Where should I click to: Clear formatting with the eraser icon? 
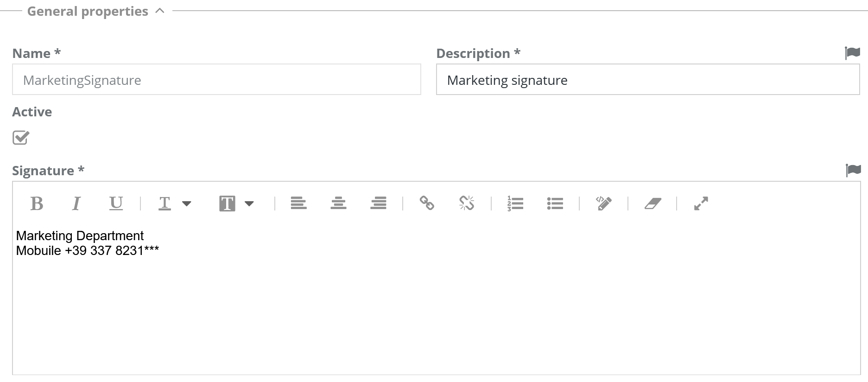(x=653, y=204)
